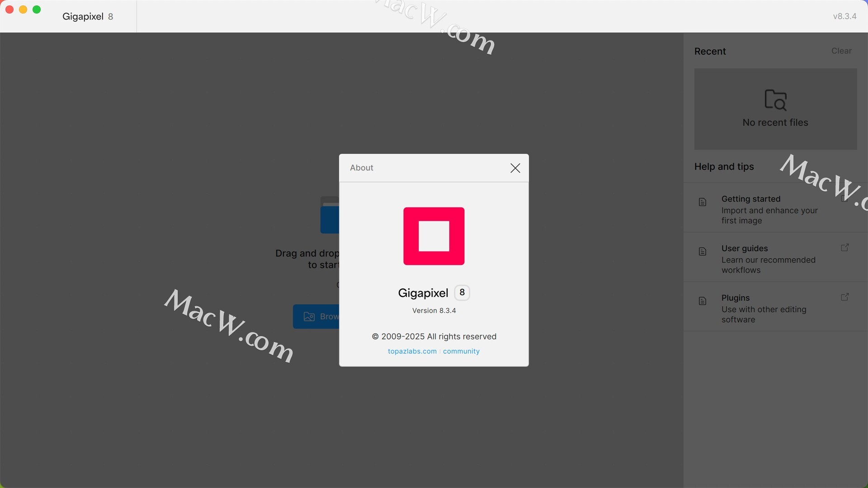Screen dimensions: 868x488
Task: Click the version 8 badge in About dialog
Action: (462, 293)
